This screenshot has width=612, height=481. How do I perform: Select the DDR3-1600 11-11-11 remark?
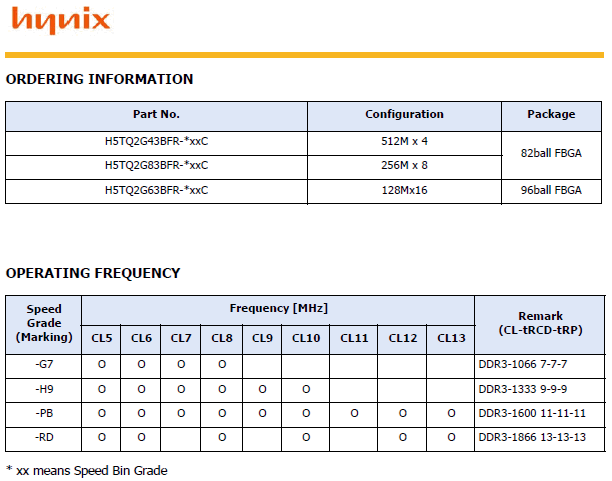(x=532, y=413)
